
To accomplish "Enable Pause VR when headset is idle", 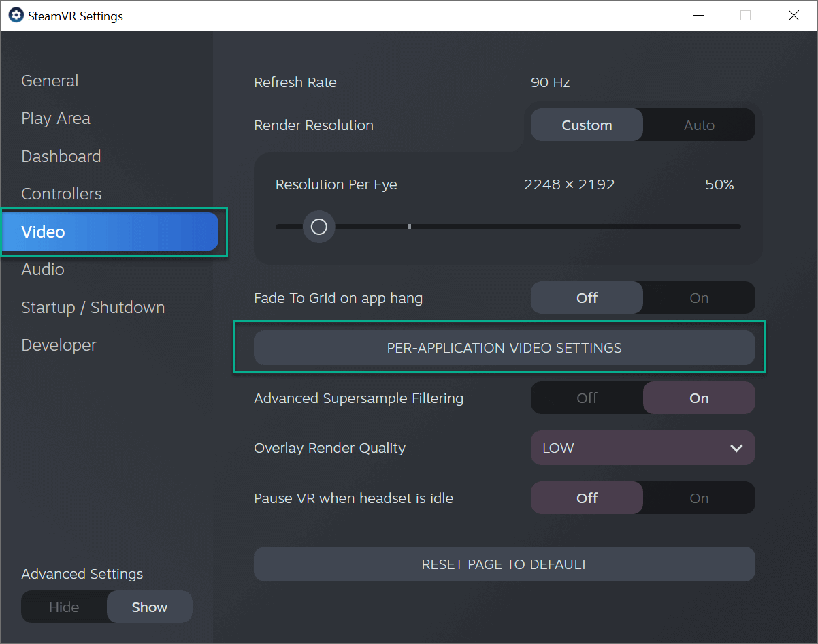I will (x=699, y=498).
